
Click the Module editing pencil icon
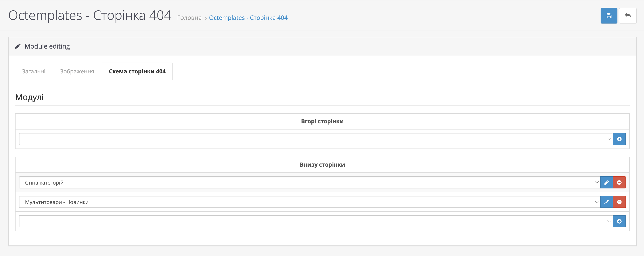[18, 46]
